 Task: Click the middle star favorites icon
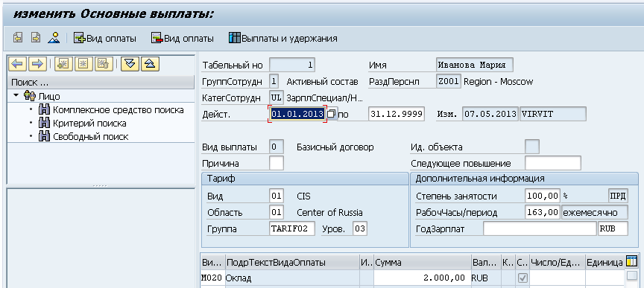click(83, 63)
